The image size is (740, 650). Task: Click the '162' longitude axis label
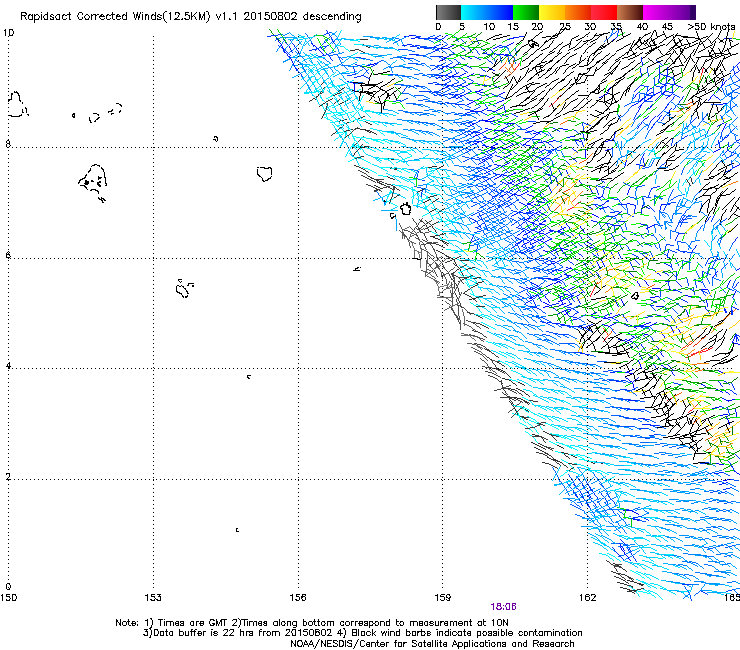(x=588, y=598)
